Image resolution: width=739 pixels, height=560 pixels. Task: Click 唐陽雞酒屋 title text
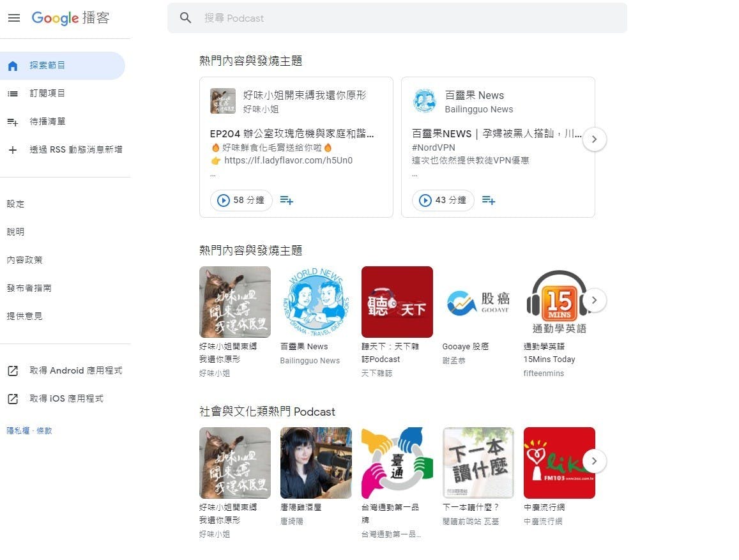click(x=301, y=507)
